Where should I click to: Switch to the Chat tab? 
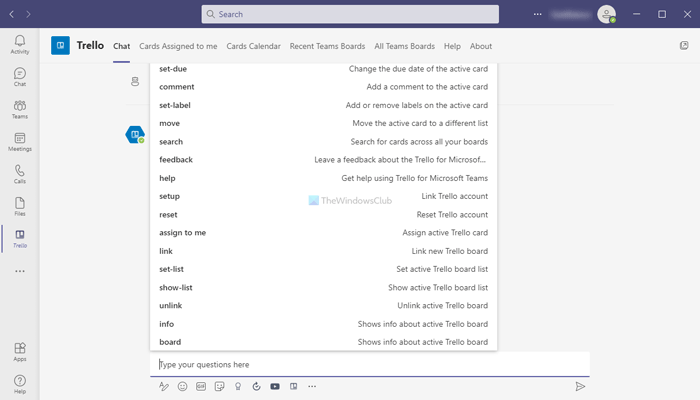tap(121, 46)
